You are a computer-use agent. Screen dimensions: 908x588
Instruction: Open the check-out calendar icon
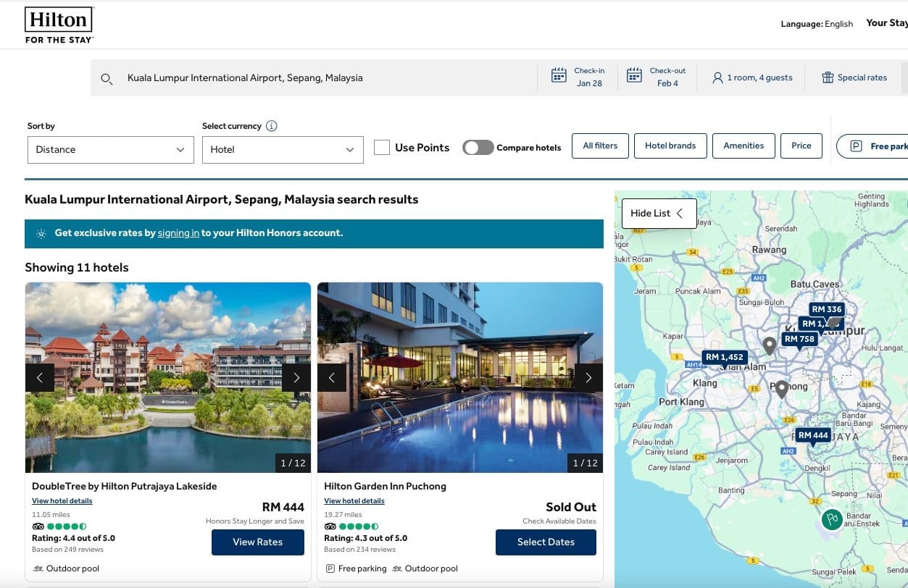click(x=634, y=76)
